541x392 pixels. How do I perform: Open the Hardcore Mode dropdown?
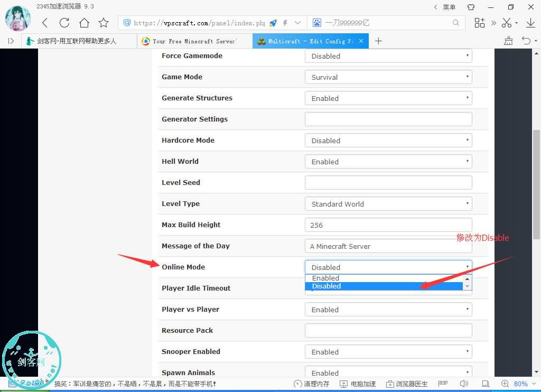pos(388,141)
